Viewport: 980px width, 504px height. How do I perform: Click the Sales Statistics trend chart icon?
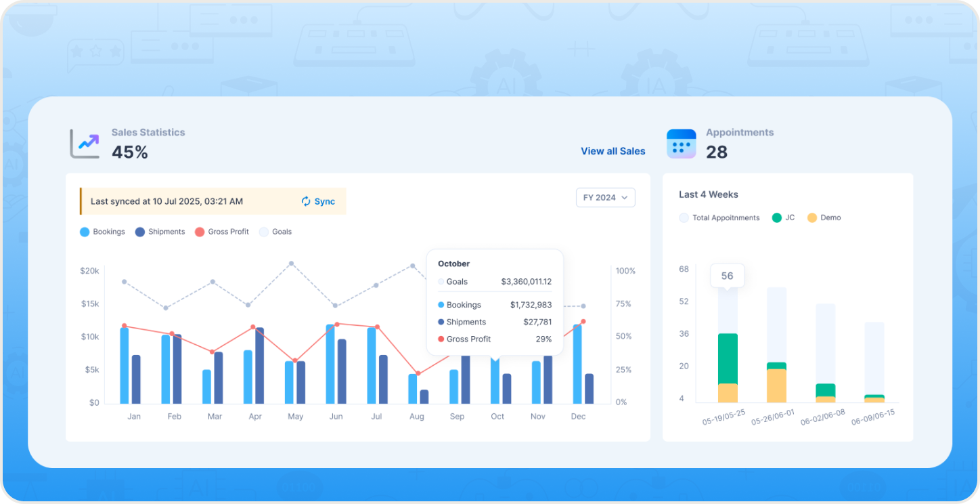85,144
